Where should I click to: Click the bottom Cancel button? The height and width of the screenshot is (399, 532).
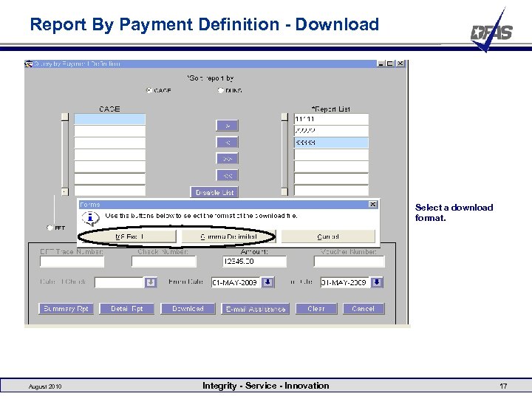pyautogui.click(x=364, y=309)
